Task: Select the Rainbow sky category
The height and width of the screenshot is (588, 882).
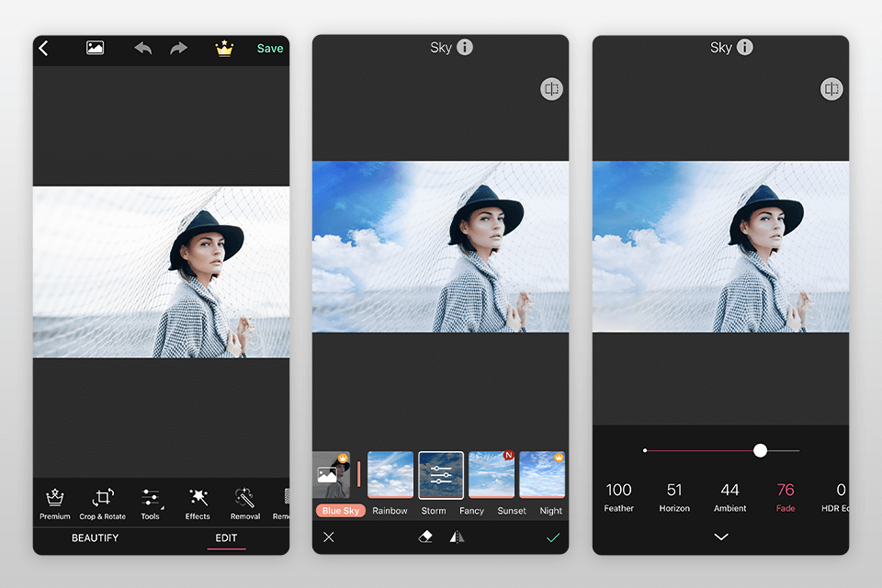Action: [x=390, y=511]
